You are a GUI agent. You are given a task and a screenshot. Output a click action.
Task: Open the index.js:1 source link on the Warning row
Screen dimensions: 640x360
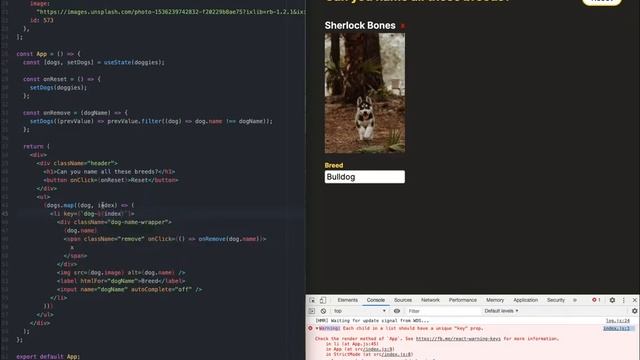click(x=616, y=328)
